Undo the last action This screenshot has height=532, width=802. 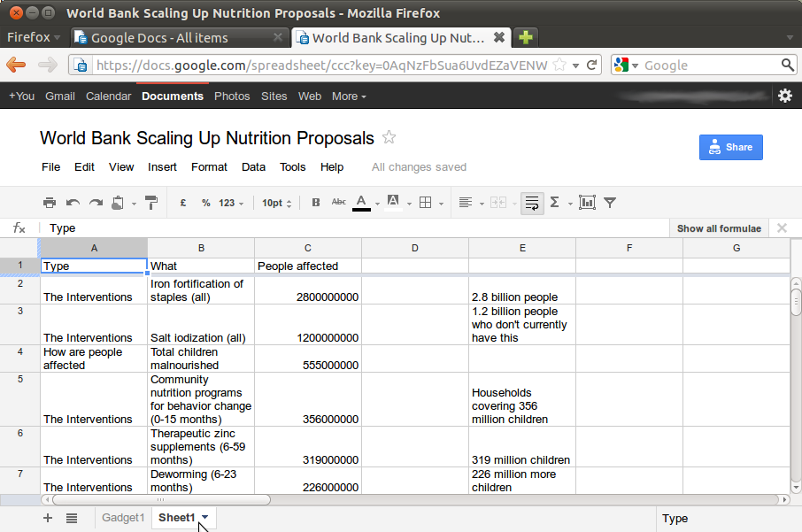[x=73, y=203]
